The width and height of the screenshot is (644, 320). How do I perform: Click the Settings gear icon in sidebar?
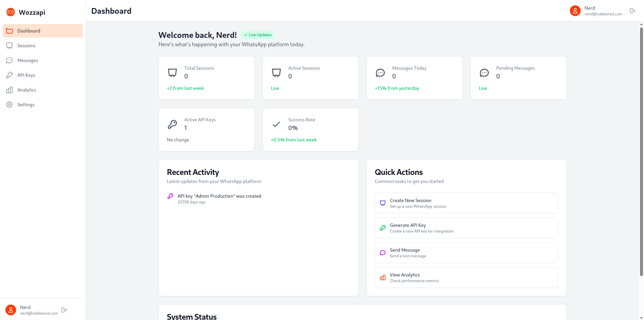click(x=9, y=105)
